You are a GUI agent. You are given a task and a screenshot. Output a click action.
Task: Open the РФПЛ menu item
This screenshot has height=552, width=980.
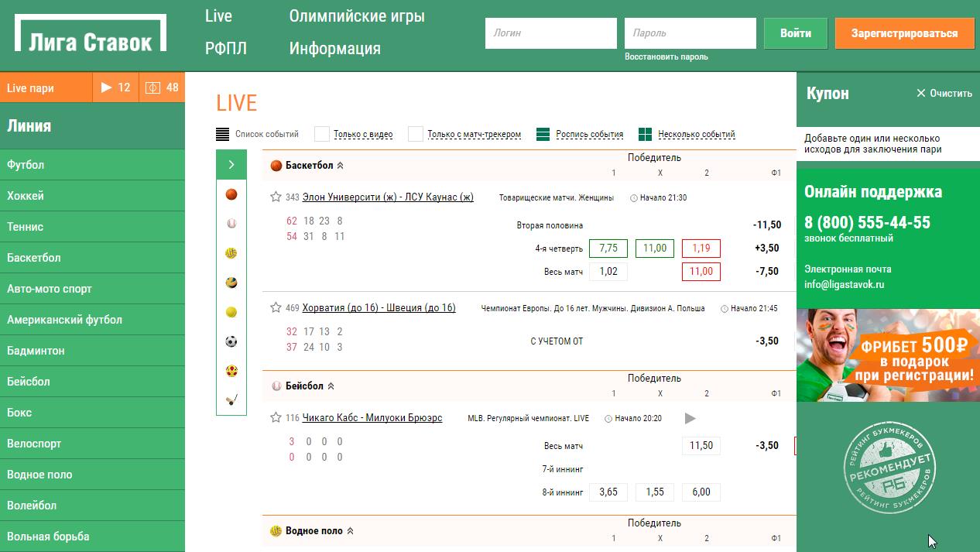[x=226, y=48]
